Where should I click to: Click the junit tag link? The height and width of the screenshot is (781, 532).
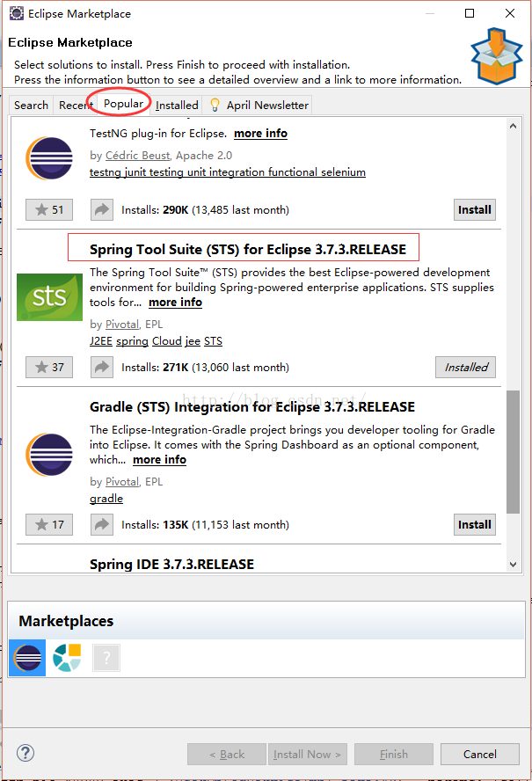(135, 172)
